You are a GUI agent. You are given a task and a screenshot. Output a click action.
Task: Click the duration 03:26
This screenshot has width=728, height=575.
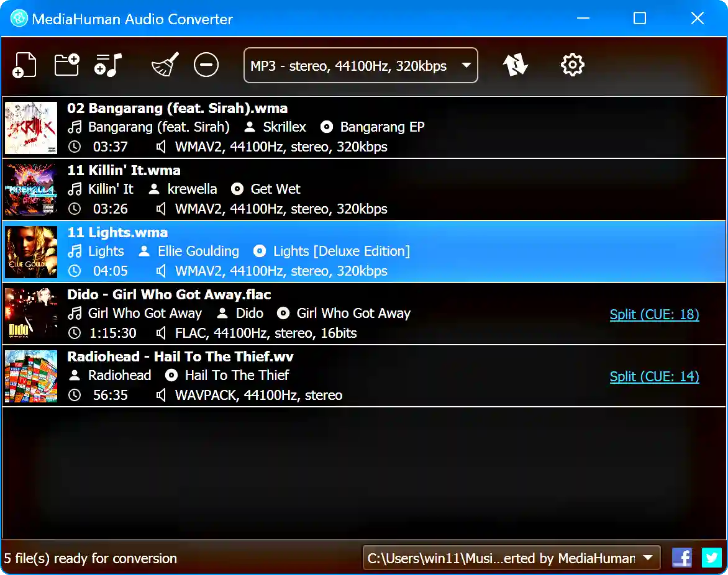(x=111, y=209)
